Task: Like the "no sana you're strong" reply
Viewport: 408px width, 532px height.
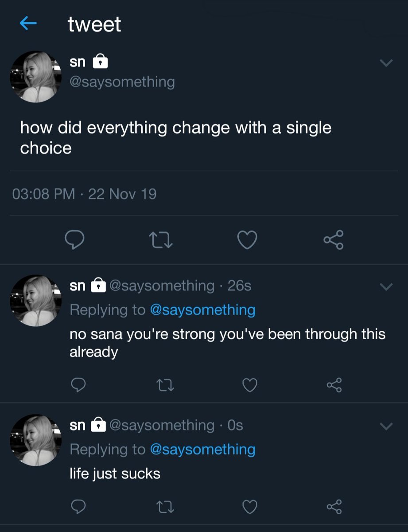Action: pos(250,385)
